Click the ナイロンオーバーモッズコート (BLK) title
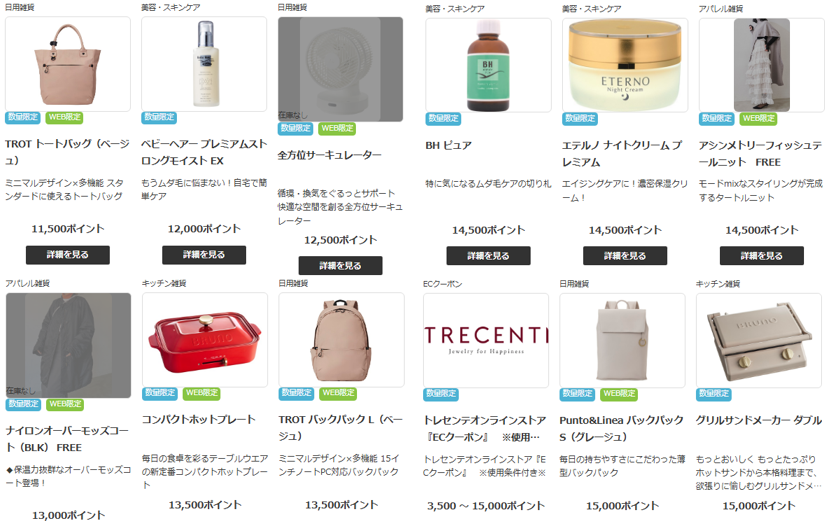The image size is (826, 526). (x=67, y=439)
